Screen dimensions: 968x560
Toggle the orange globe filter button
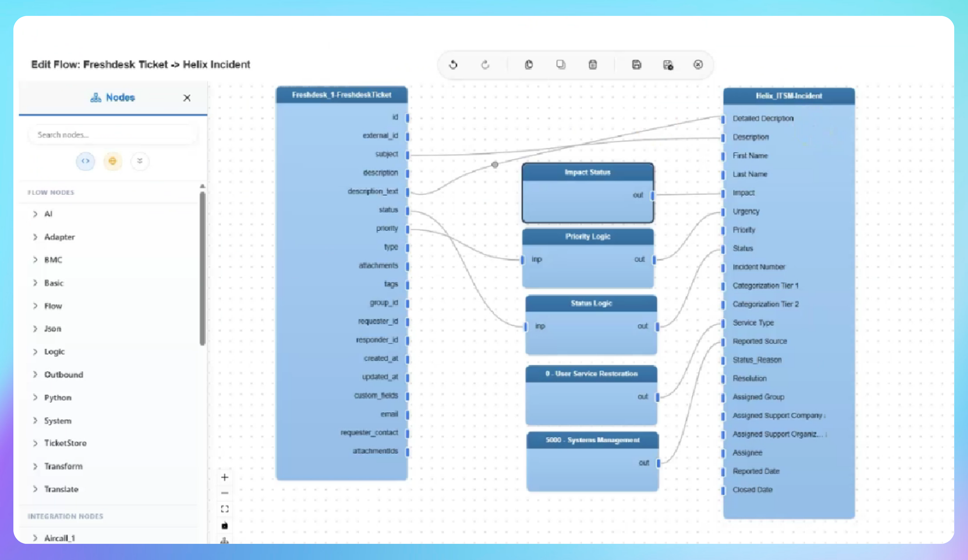(x=113, y=161)
